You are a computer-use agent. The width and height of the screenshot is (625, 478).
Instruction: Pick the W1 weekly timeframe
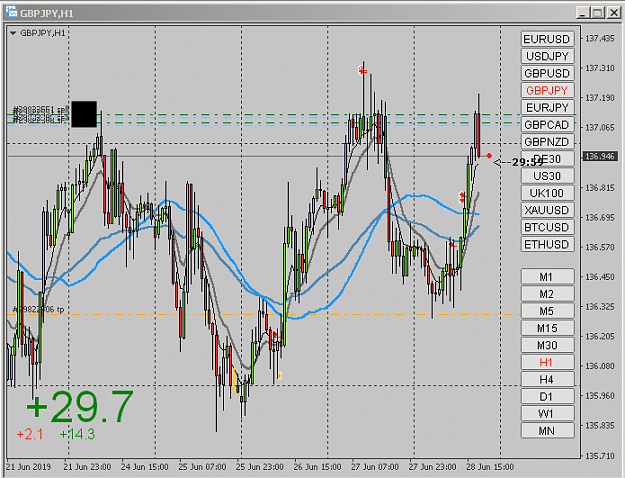(547, 414)
